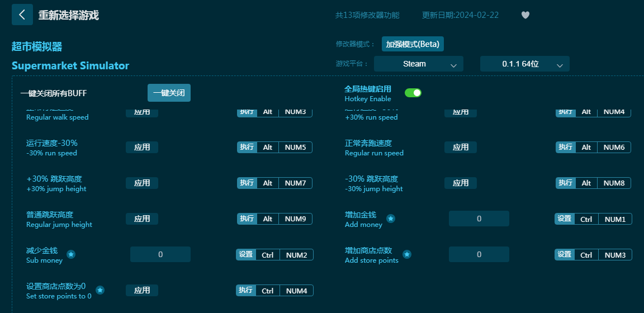Click the 修改器模式 label
The height and width of the screenshot is (313, 644).
(356, 44)
